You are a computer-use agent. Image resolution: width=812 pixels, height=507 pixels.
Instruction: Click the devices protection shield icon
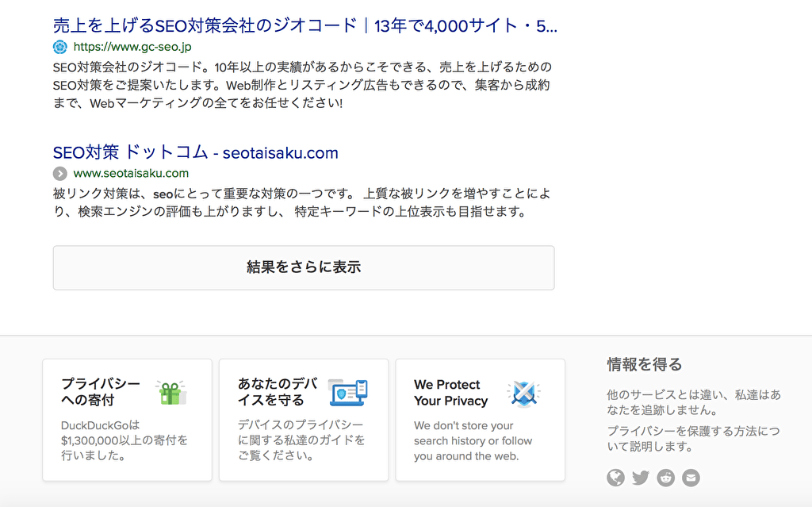(348, 392)
